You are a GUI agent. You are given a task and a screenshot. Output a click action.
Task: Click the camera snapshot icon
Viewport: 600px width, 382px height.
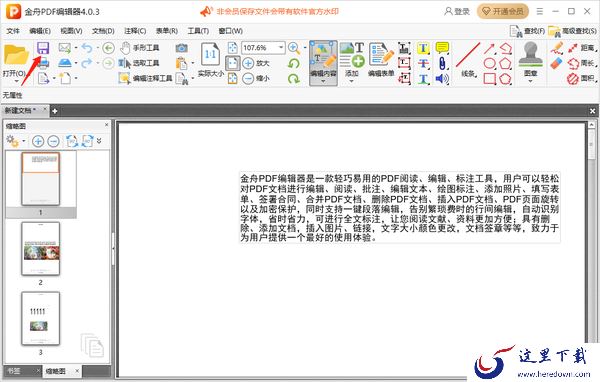(181, 48)
